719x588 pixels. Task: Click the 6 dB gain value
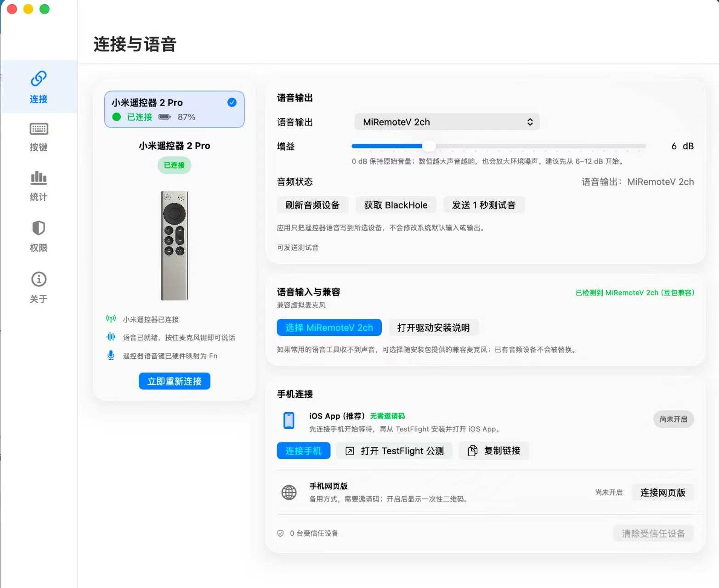coord(682,146)
